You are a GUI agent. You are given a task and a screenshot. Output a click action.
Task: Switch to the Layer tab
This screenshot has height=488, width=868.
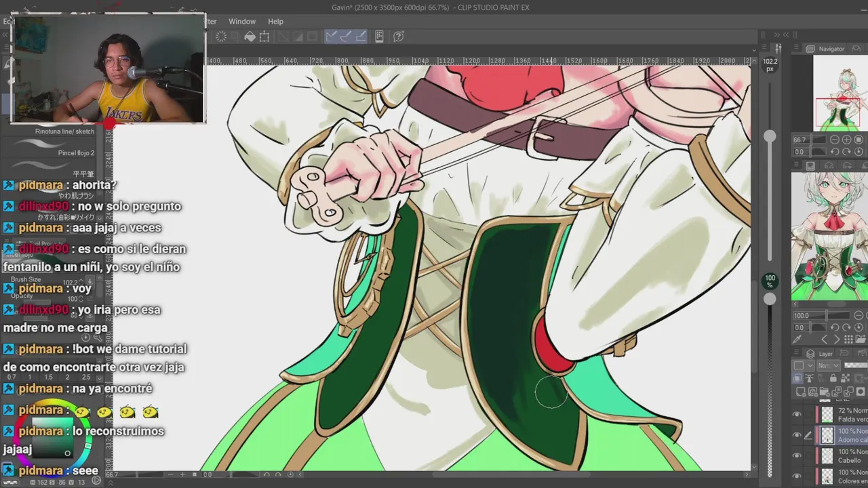818,354
